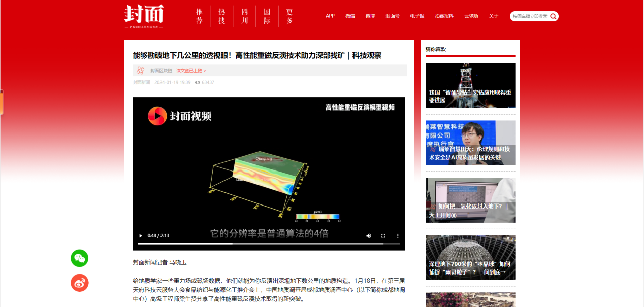Open the 国际 news section
The height and width of the screenshot is (307, 644).
tap(267, 16)
